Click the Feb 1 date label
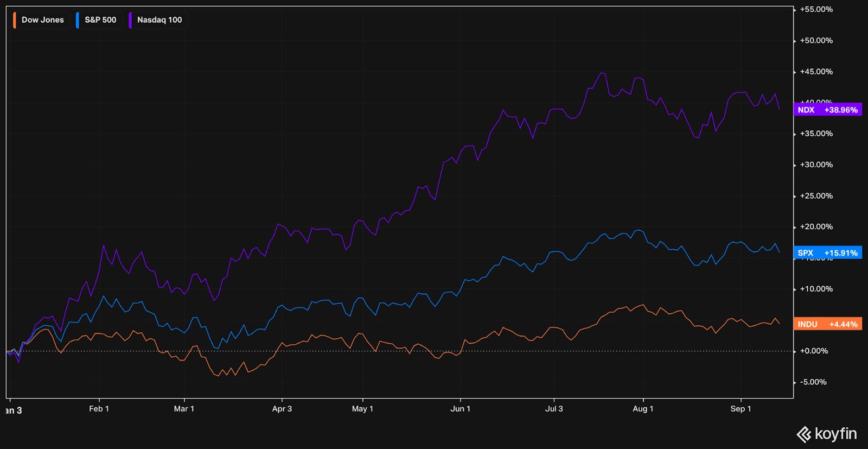 (99, 409)
